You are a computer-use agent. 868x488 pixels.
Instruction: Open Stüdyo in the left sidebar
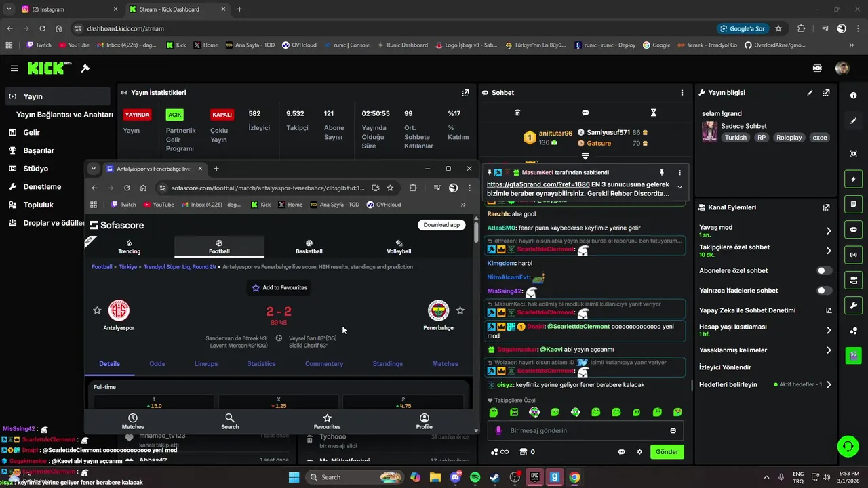[x=35, y=169]
